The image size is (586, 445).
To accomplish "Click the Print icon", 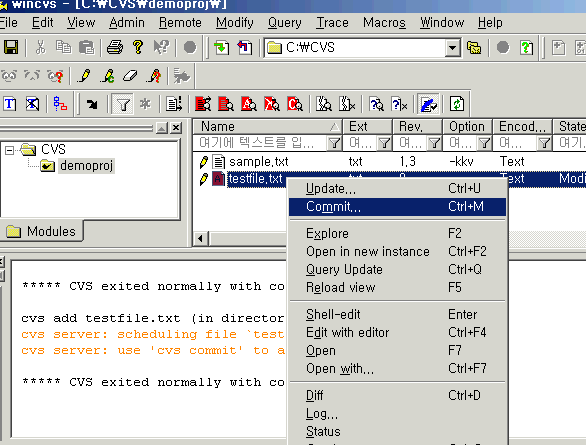I will (115, 48).
